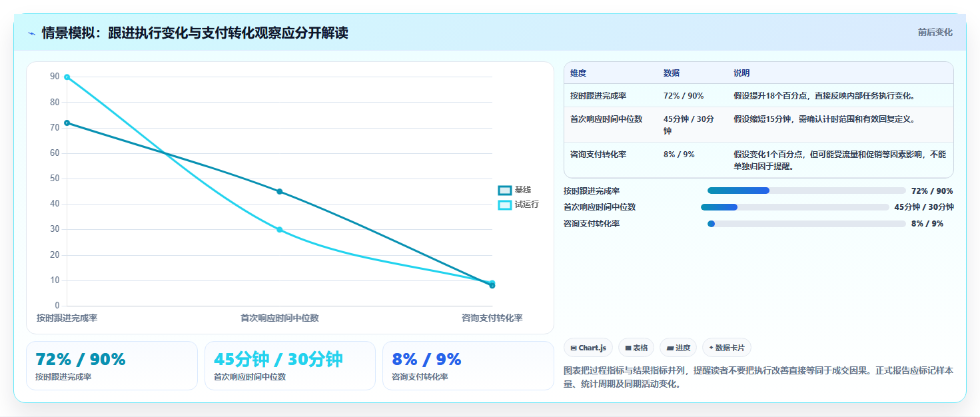Click the 首次响应时间中位数 progress bar
Screen dimensions: 980x417
[x=795, y=207]
